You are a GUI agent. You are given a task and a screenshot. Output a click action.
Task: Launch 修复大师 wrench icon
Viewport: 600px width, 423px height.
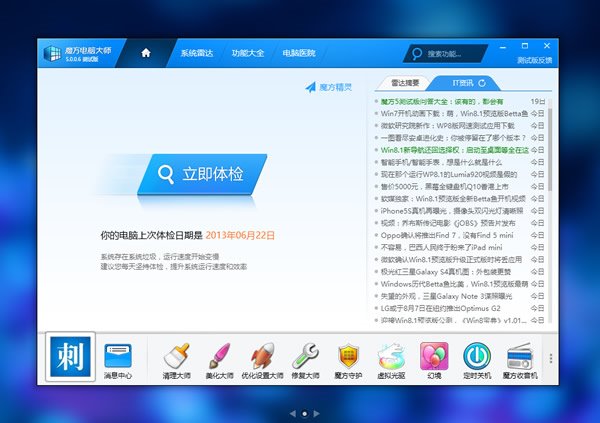click(305, 361)
